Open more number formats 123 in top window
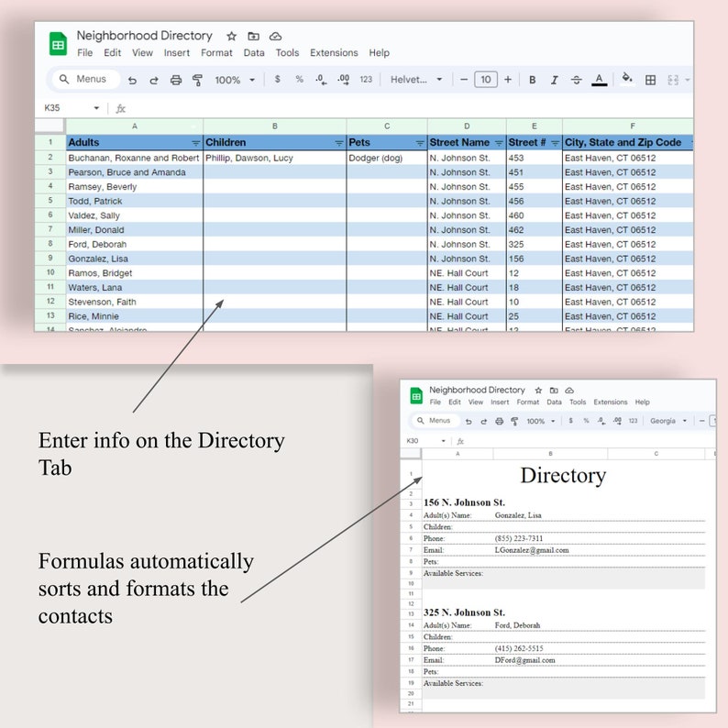Viewport: 728px width, 728px height. [366, 80]
